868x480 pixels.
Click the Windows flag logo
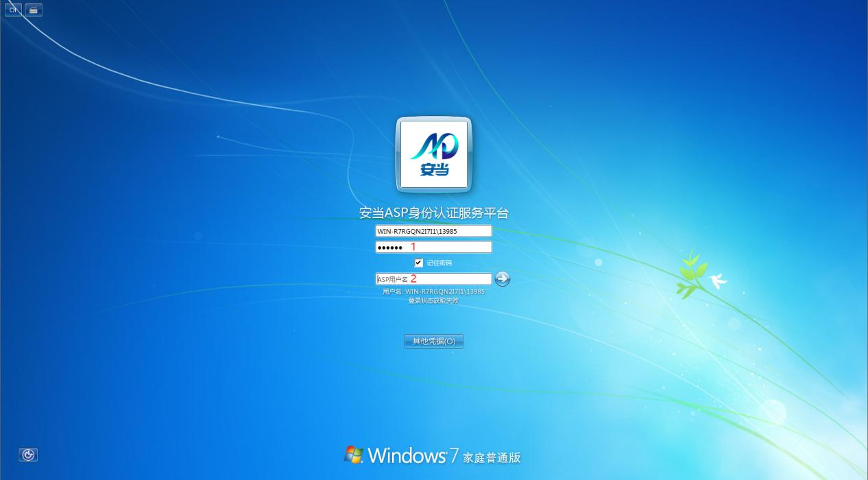354,455
